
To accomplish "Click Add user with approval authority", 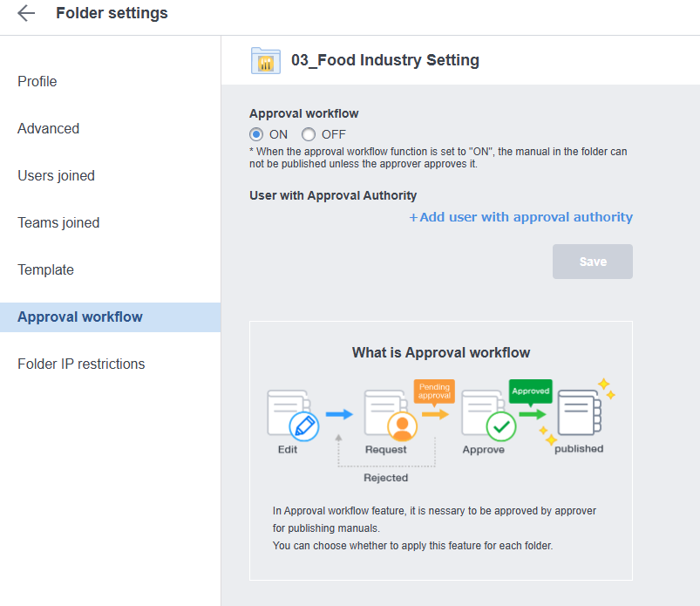I will (521, 217).
